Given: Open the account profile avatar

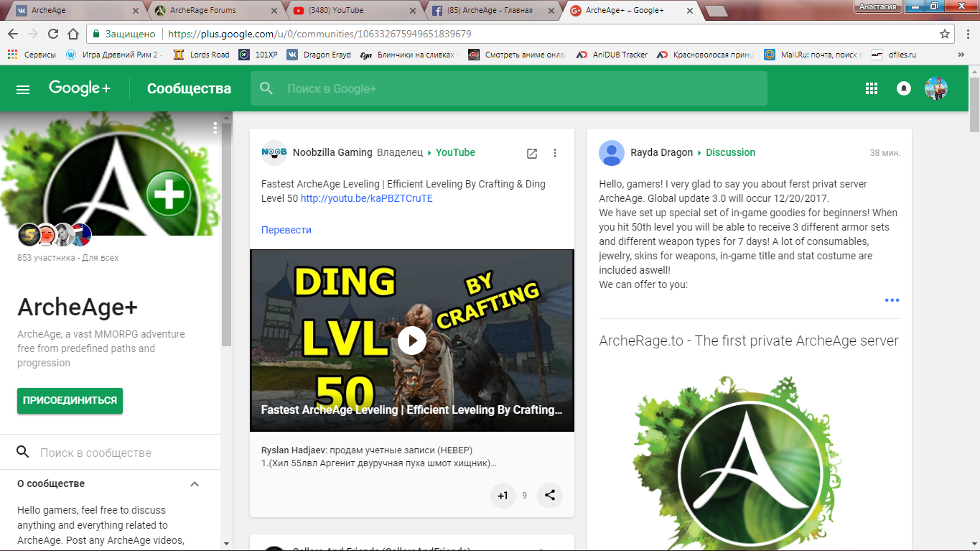Looking at the screenshot, I should tap(936, 88).
